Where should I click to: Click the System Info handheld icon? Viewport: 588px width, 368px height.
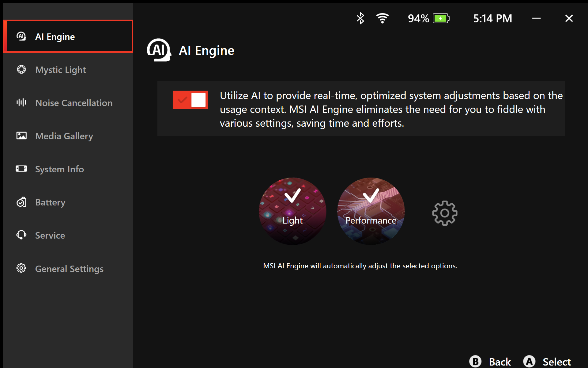point(21,169)
